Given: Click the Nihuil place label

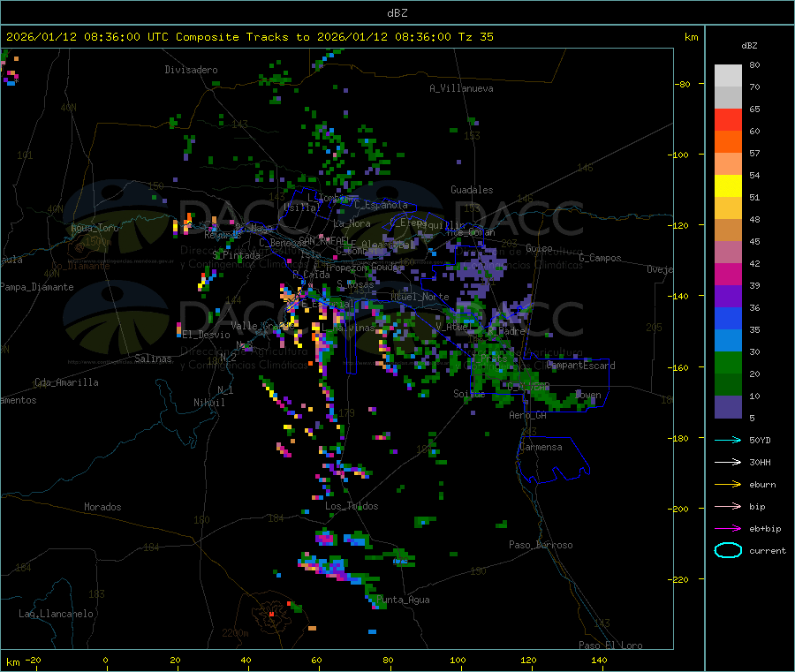Looking at the screenshot, I should (208, 403).
